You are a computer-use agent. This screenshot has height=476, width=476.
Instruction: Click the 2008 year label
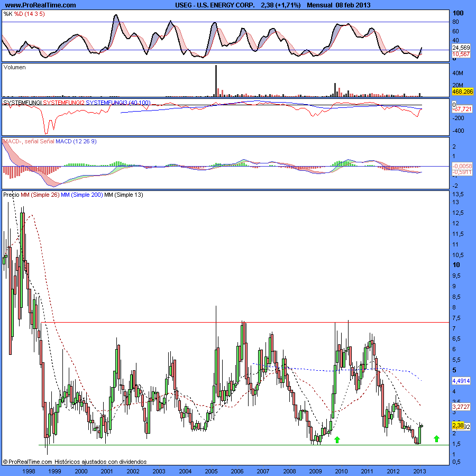[289, 471]
